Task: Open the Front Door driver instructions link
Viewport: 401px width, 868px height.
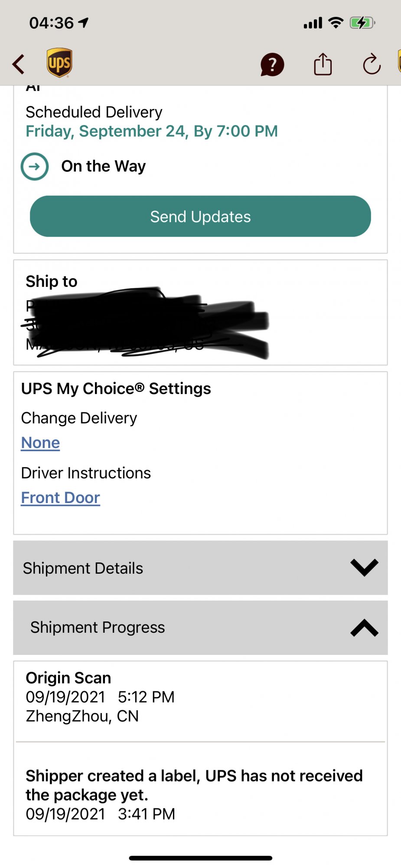Action: click(x=61, y=498)
